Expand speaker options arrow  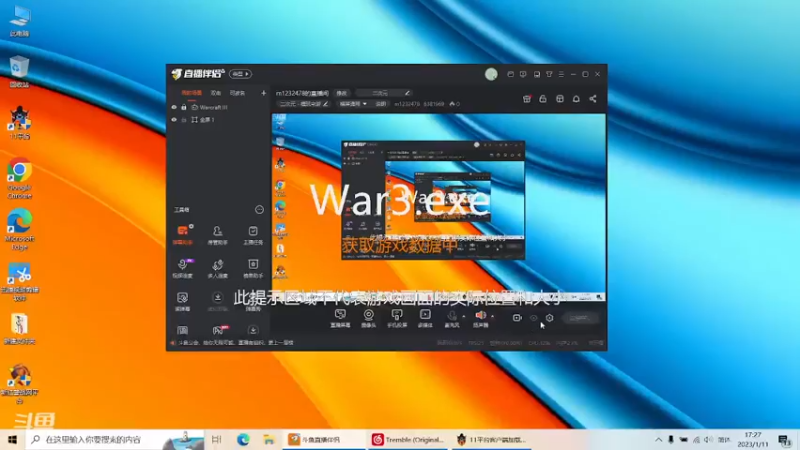point(492,317)
